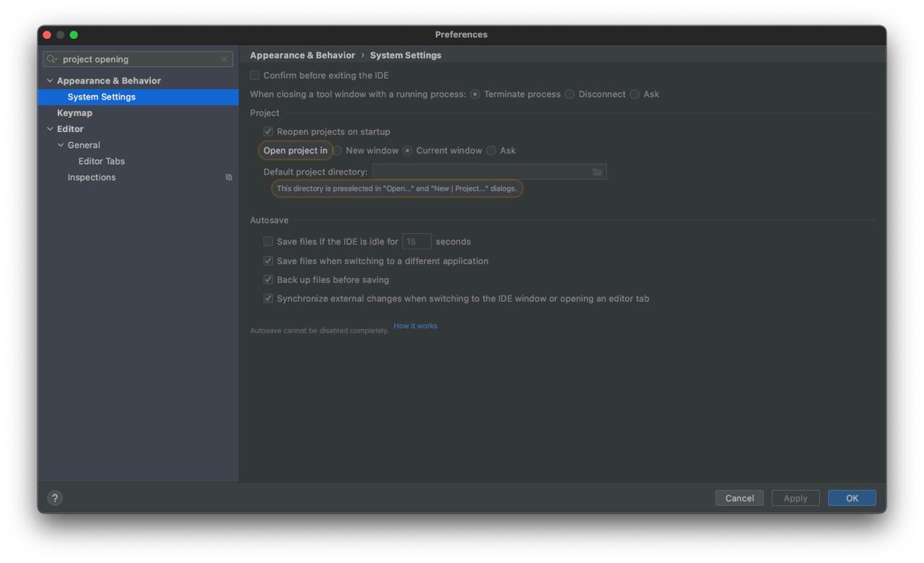Viewport: 924px width, 563px height.
Task: Open the search options magnifier
Action: click(x=52, y=59)
